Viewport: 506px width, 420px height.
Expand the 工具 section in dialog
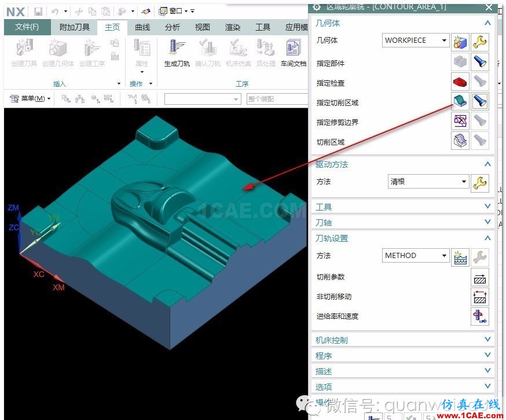pyautogui.click(x=487, y=206)
